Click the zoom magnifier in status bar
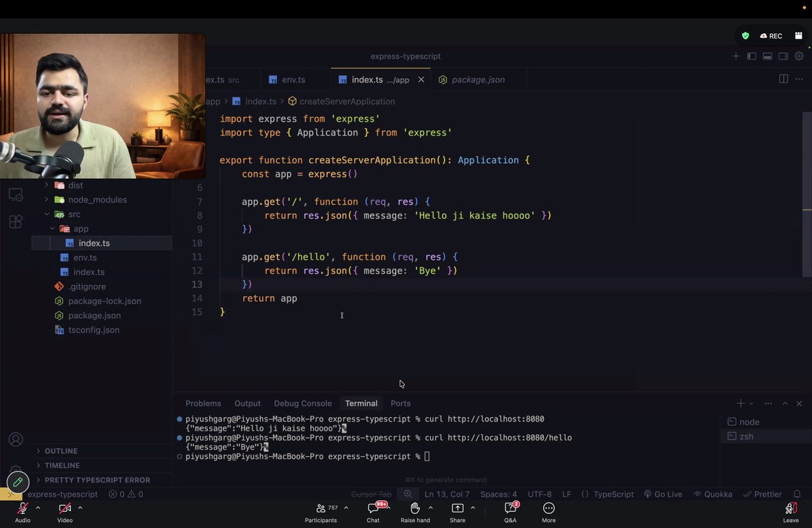 click(408, 494)
